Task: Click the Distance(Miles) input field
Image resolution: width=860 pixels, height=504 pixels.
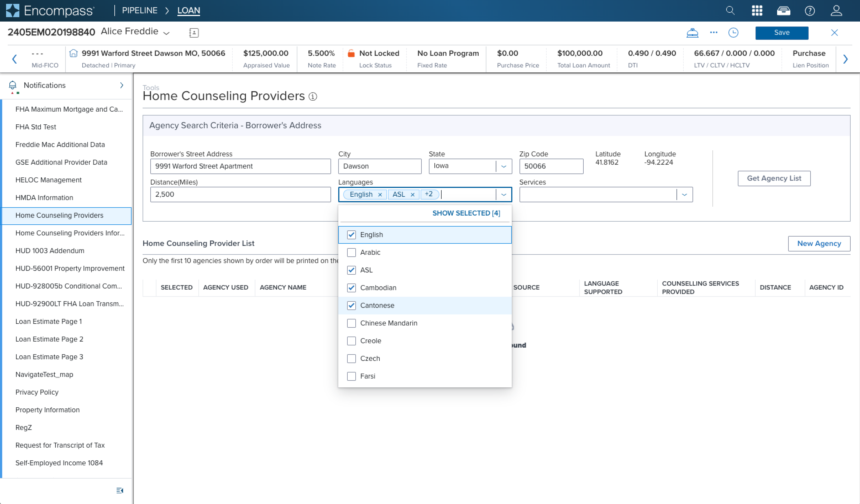Action: tap(240, 195)
